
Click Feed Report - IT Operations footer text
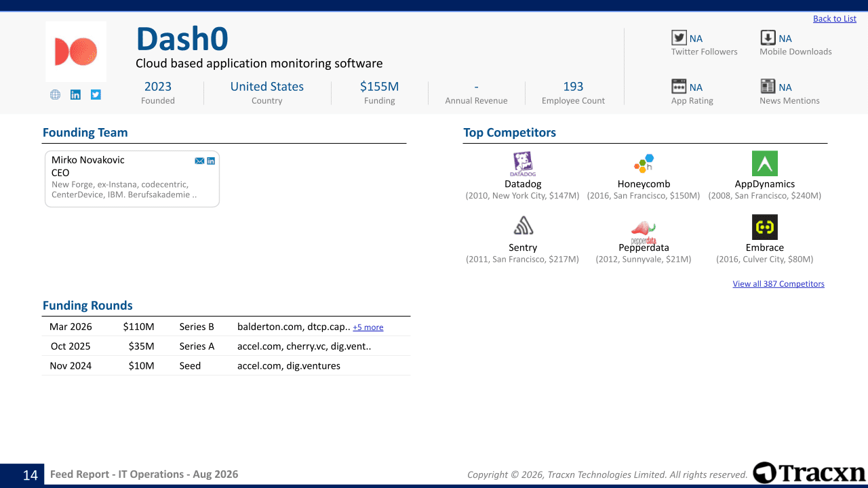tap(144, 474)
